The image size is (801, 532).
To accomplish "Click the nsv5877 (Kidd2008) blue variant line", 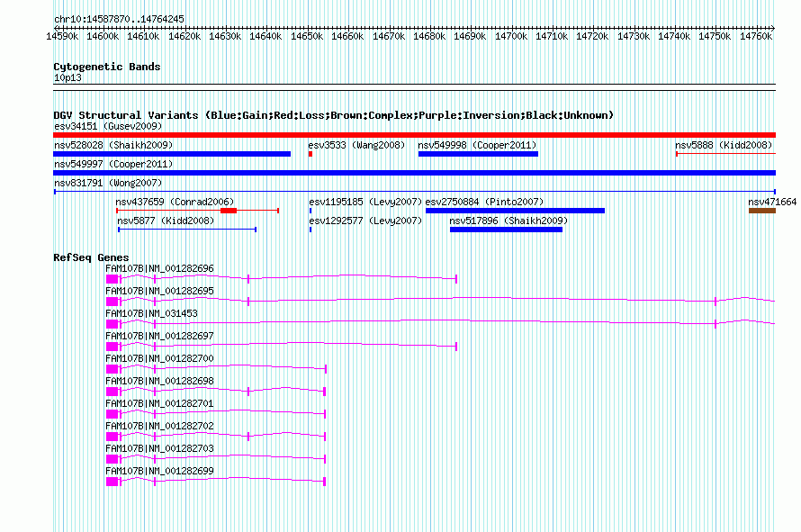I will [x=187, y=230].
